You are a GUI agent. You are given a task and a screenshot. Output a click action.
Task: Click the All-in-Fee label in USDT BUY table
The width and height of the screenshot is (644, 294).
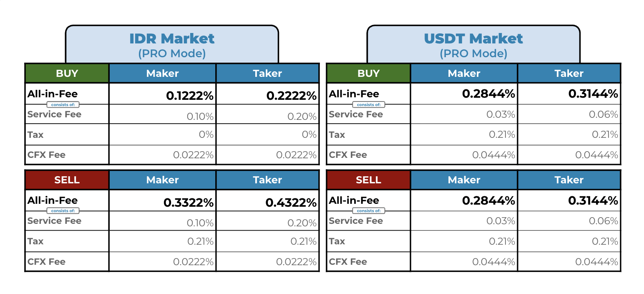[x=354, y=94]
